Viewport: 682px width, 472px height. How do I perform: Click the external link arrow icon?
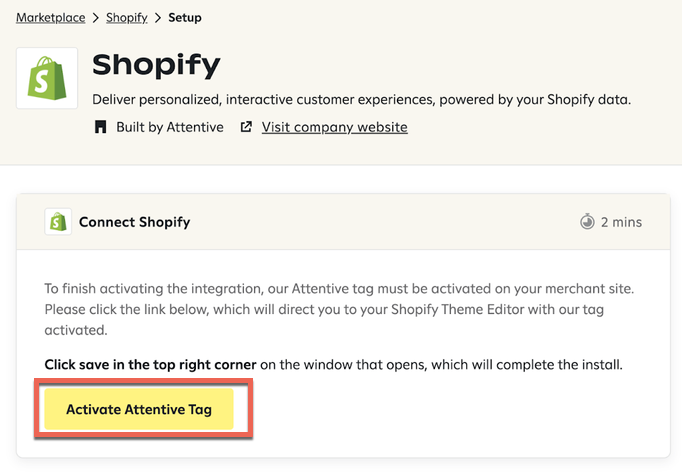coord(246,127)
